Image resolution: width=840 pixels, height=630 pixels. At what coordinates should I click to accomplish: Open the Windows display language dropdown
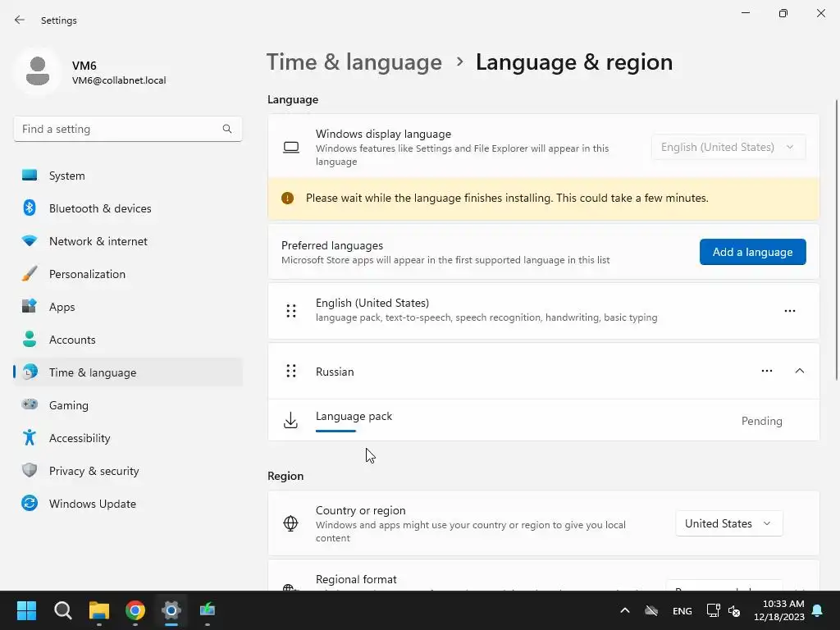coord(728,147)
